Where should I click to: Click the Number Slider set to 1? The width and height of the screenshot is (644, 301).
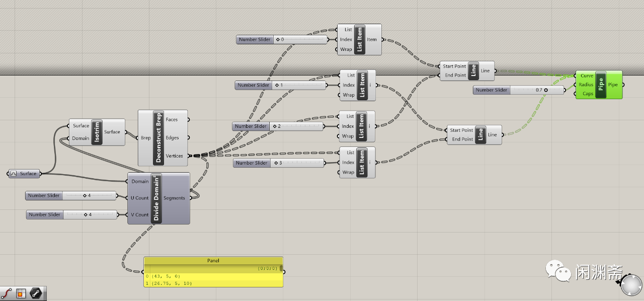tap(280, 86)
